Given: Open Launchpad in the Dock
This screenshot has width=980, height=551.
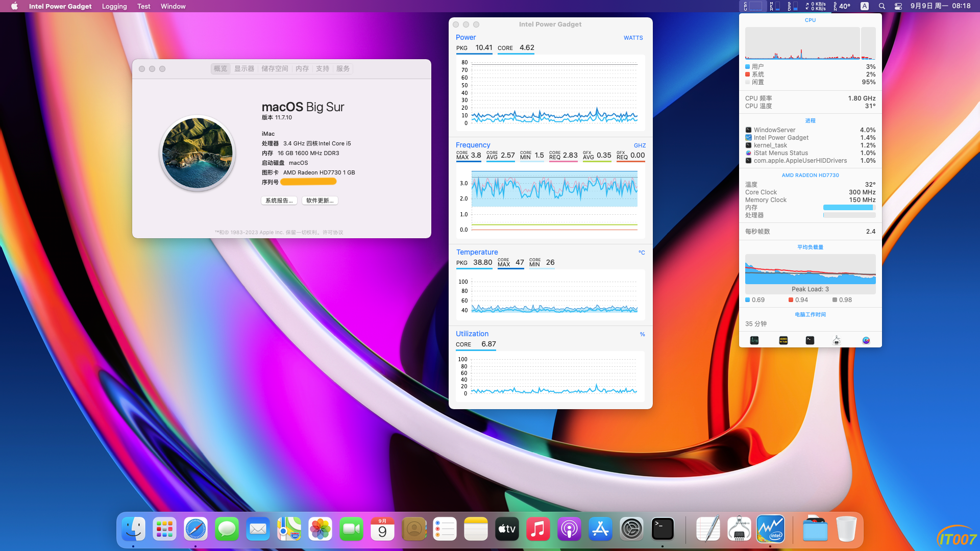Looking at the screenshot, I should [164, 529].
